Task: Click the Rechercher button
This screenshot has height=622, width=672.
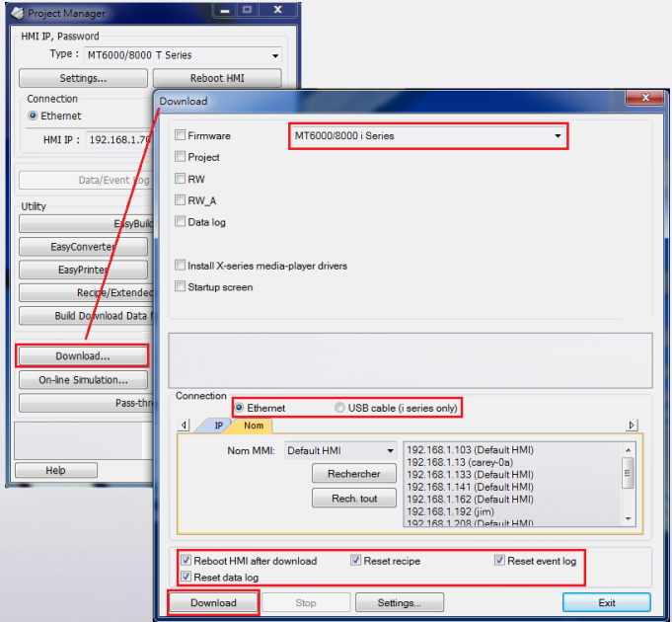Action: tap(354, 474)
